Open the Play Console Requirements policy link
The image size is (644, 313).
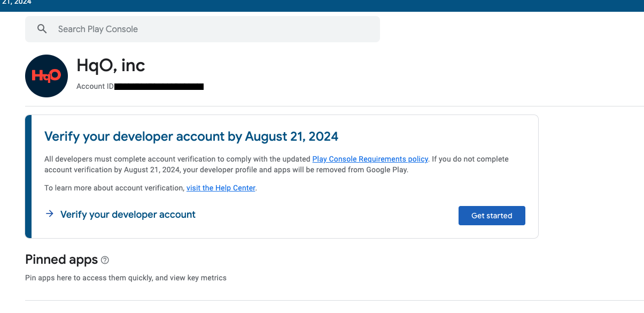pos(370,159)
